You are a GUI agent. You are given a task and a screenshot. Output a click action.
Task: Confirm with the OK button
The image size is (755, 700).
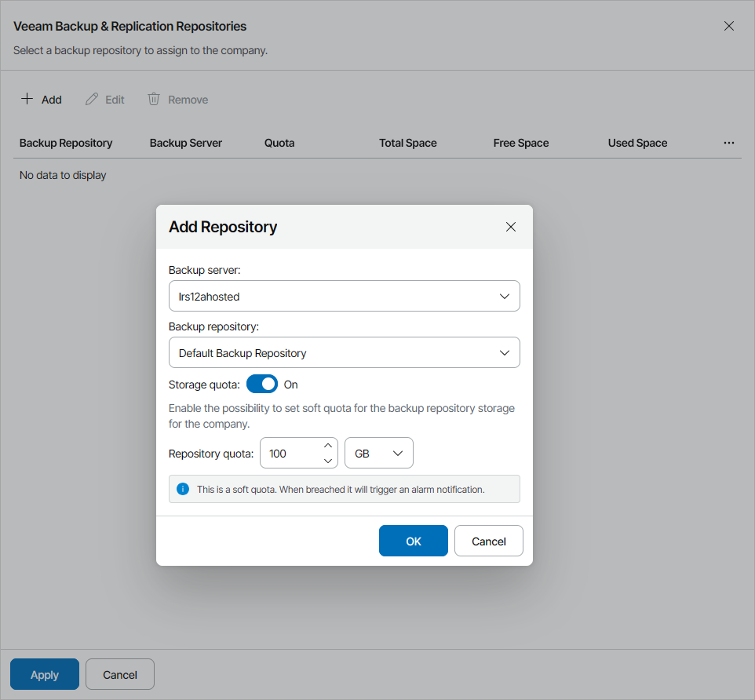413,541
